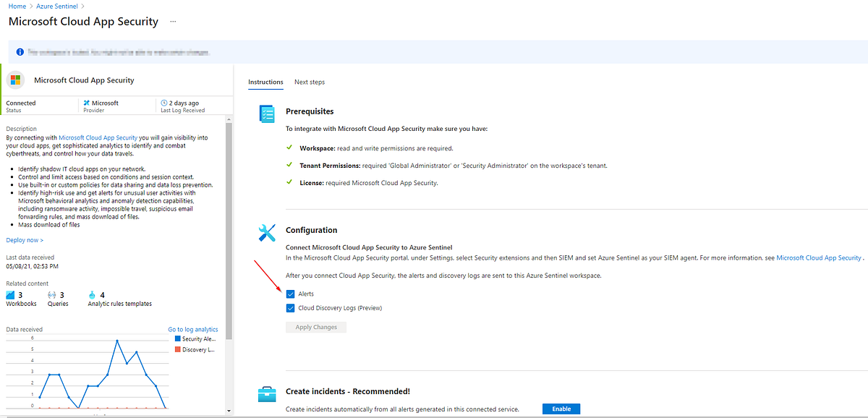Click the Deploy now link

[25, 240]
